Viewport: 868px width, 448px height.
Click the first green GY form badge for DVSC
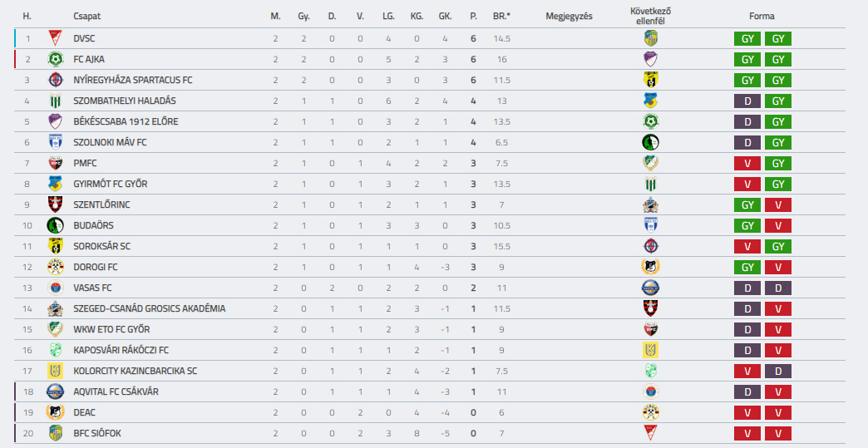747,39
